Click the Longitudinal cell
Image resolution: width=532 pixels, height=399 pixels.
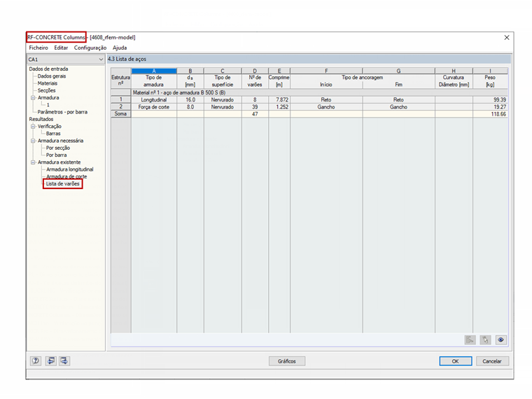154,99
